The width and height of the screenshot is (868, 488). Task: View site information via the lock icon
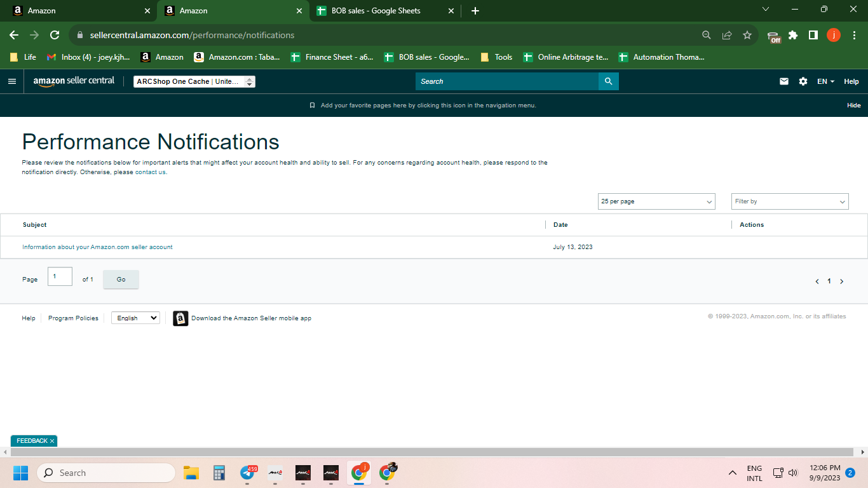pos(80,36)
